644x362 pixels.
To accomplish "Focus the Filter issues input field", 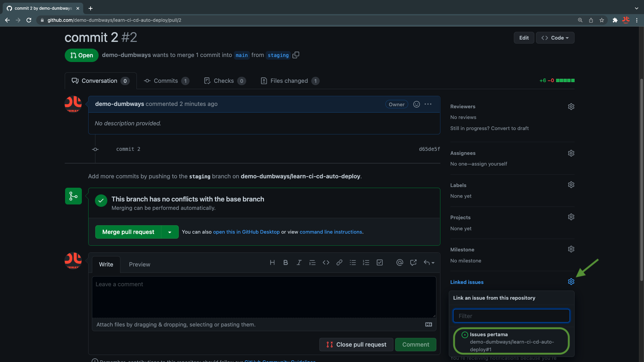I will click(511, 316).
